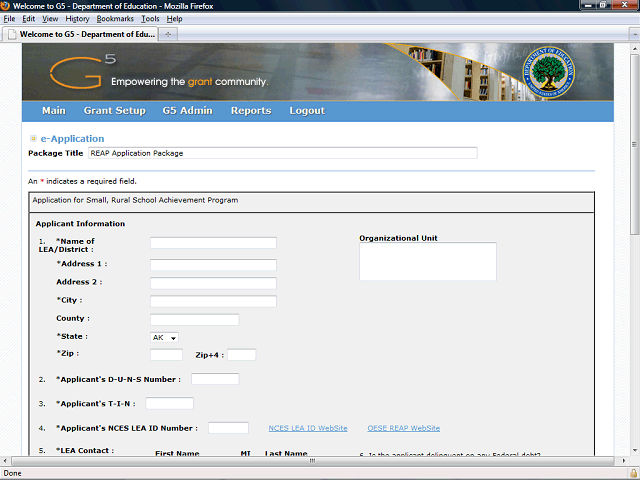Click the vertical scrollbar down arrow
This screenshot has width=640, height=480.
[634, 451]
